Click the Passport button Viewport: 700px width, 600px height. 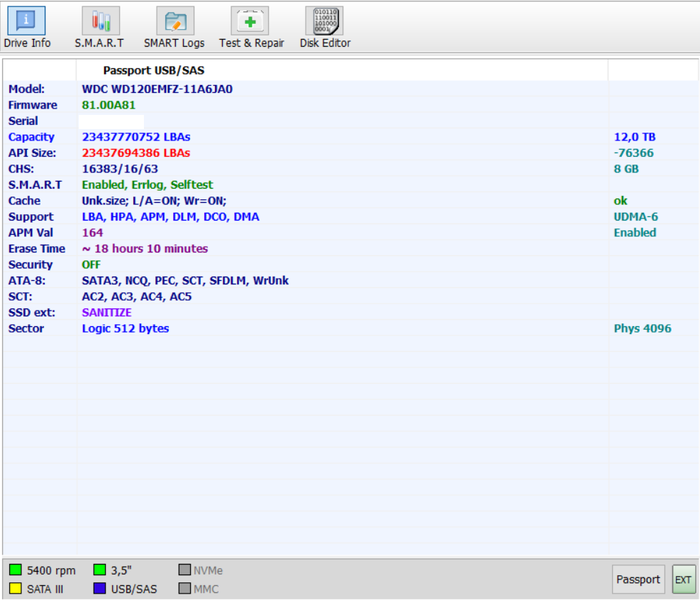638,579
